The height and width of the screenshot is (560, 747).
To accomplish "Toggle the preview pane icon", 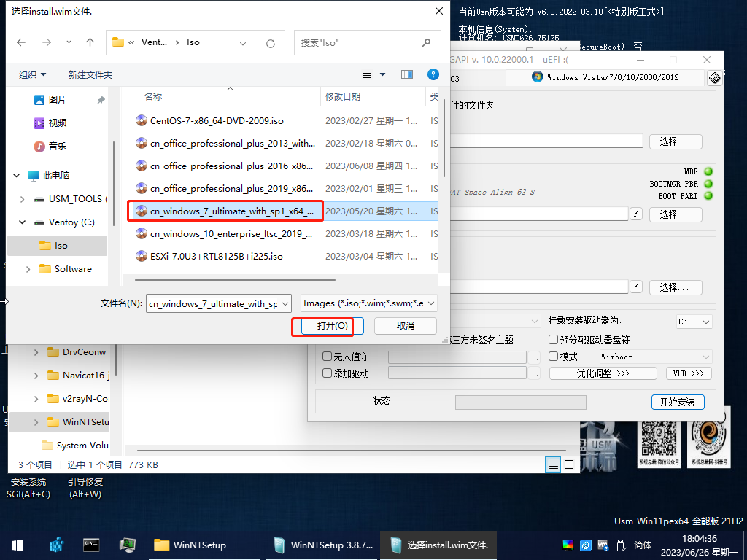I will tap(407, 75).
